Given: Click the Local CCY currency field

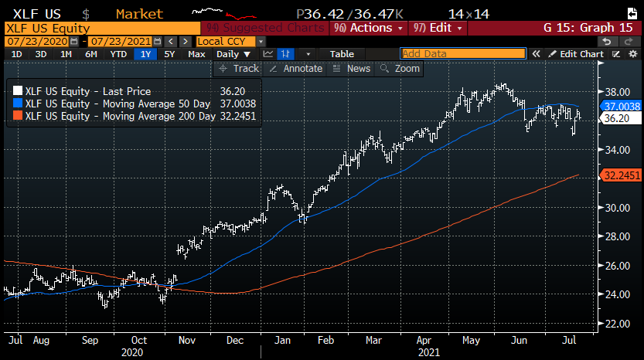Looking at the screenshot, I should (226, 42).
